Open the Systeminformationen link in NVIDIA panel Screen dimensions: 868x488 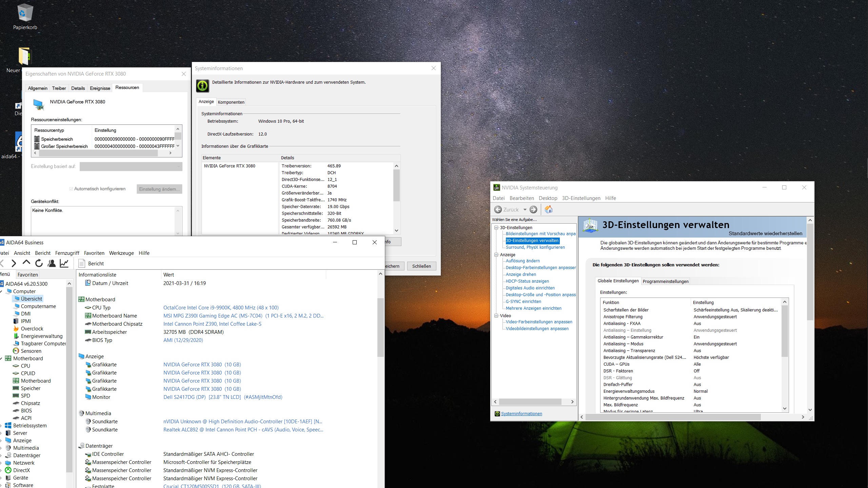pos(521,413)
